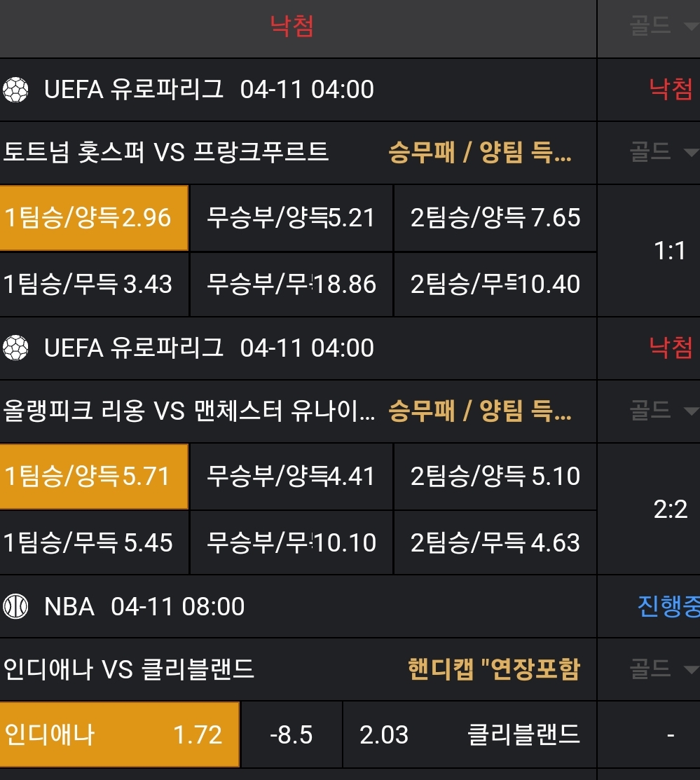Pick 2팀승/양득 5.10 for Lyon match
This screenshot has width=700, height=780.
pyautogui.click(x=495, y=477)
